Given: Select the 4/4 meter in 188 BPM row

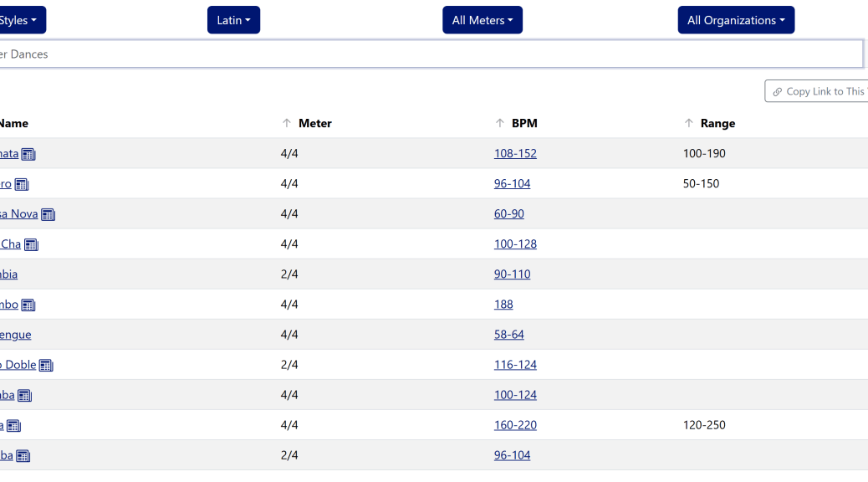Looking at the screenshot, I should pyautogui.click(x=289, y=304).
